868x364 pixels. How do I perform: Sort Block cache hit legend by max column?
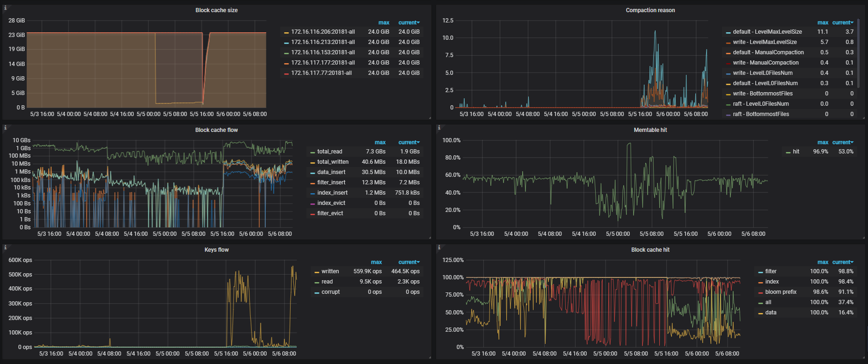[823, 262]
